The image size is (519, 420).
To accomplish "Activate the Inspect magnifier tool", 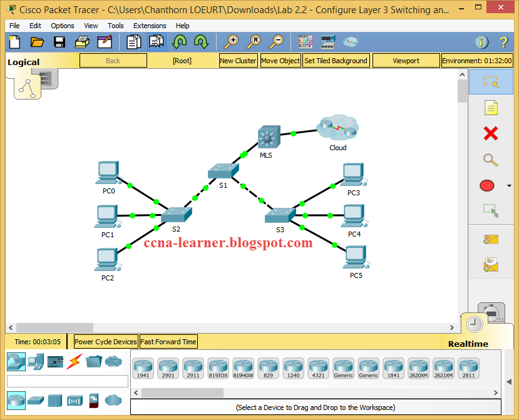I will pyautogui.click(x=490, y=160).
